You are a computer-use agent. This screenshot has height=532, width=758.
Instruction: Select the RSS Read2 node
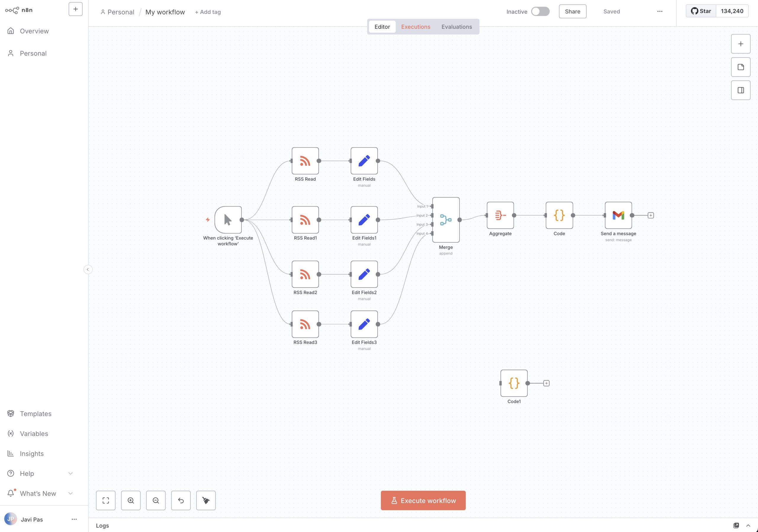coord(305,274)
